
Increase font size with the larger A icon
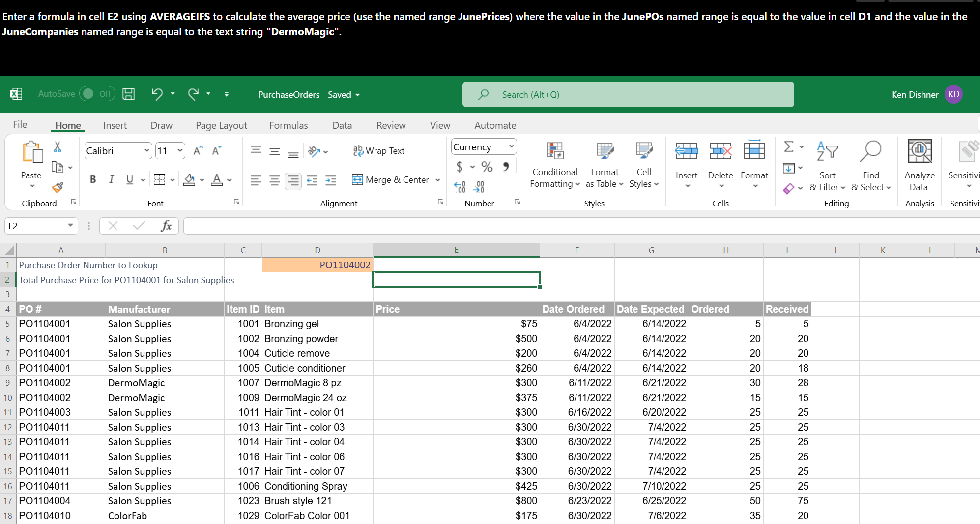pos(198,150)
